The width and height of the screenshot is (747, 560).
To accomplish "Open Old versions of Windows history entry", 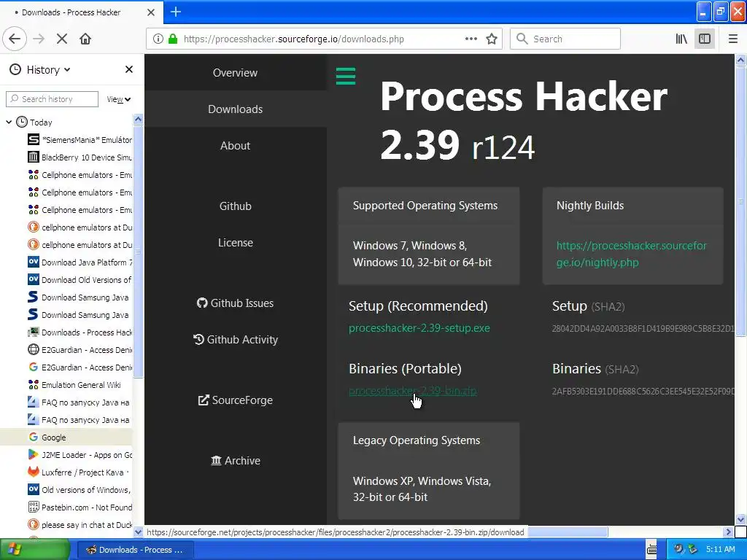I will pos(80,490).
